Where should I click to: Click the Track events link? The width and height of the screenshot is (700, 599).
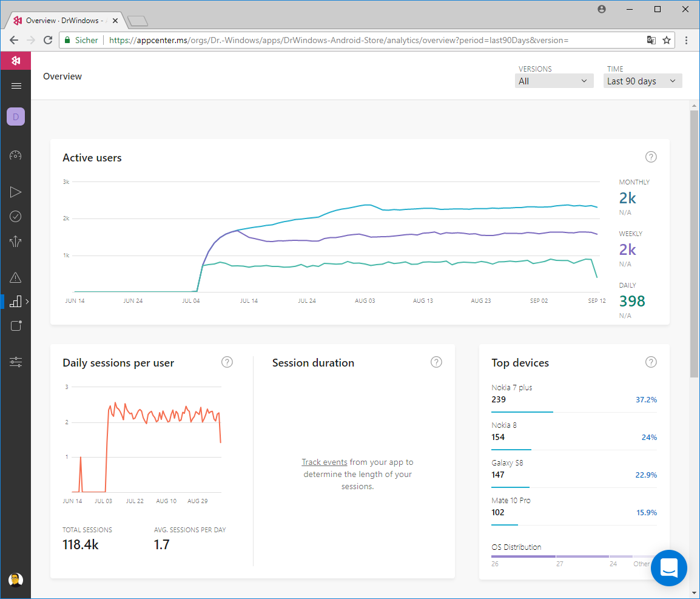pos(325,462)
